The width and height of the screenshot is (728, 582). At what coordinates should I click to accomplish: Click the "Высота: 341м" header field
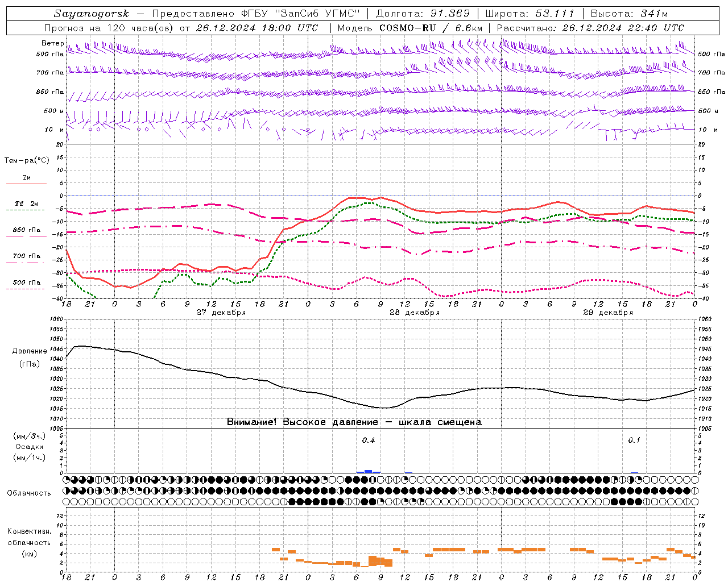(629, 14)
